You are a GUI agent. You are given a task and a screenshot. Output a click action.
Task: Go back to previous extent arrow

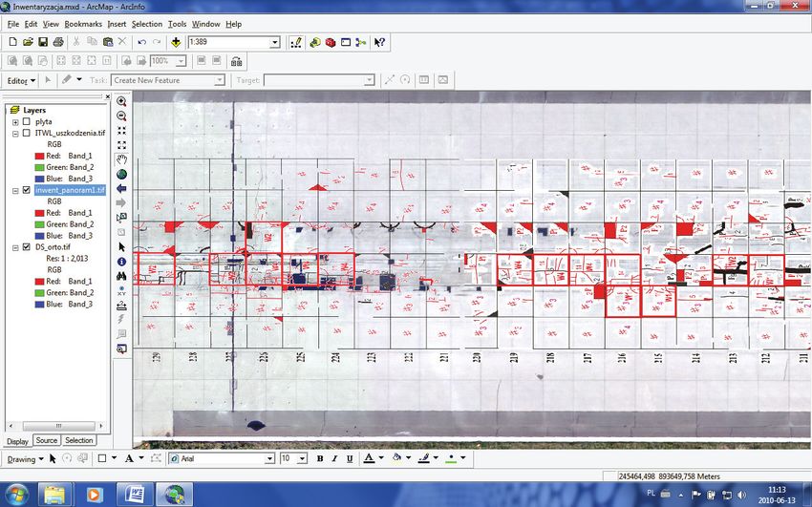point(121,189)
